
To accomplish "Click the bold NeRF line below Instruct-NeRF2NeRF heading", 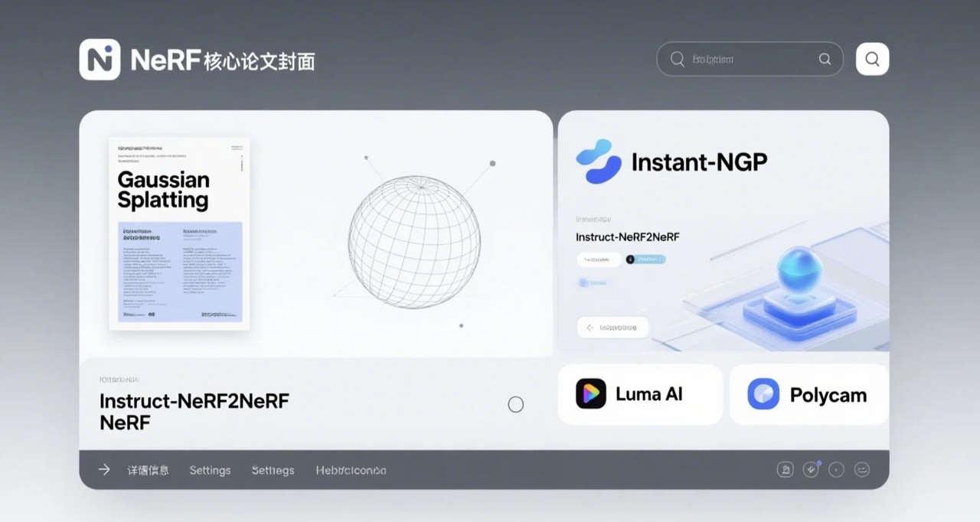I will point(125,422).
